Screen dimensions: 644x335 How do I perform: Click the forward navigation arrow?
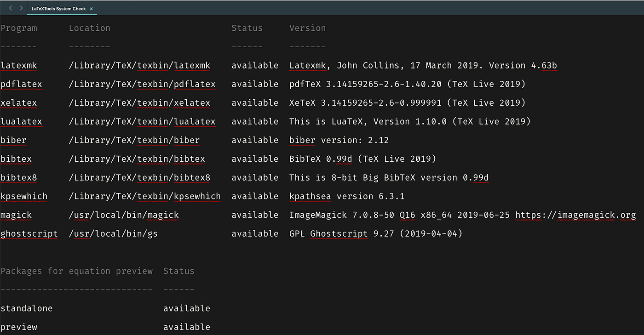point(21,8)
